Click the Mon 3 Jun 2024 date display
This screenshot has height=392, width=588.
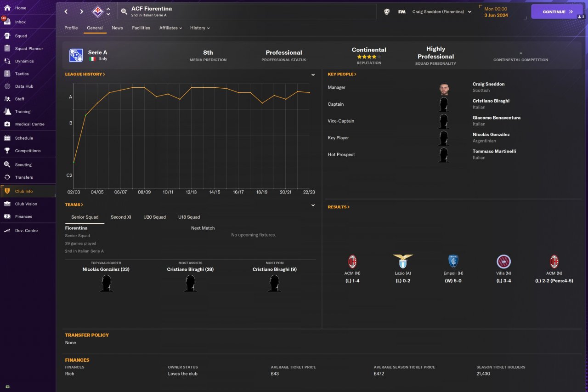pyautogui.click(x=496, y=12)
